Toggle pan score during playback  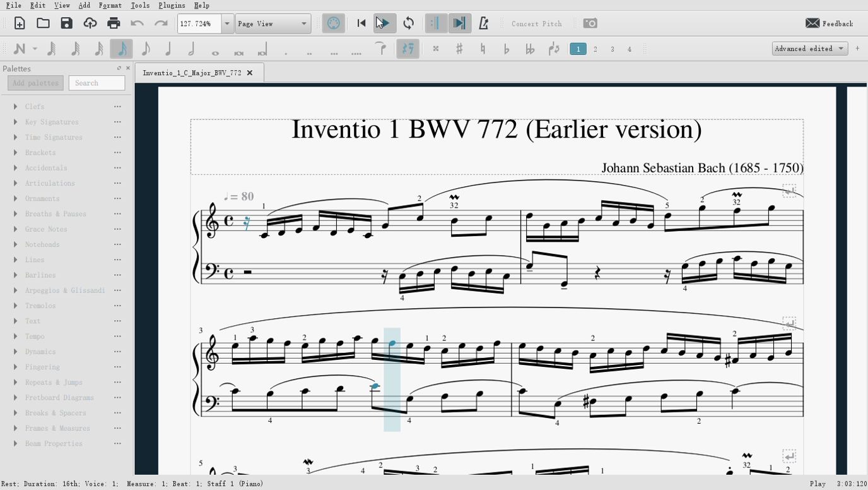(460, 23)
